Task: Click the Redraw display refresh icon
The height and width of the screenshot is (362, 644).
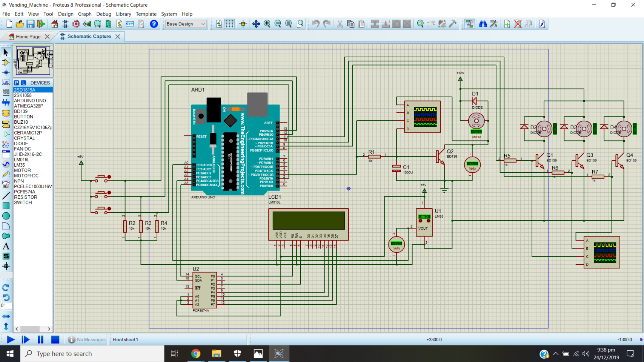Action: tap(219, 24)
